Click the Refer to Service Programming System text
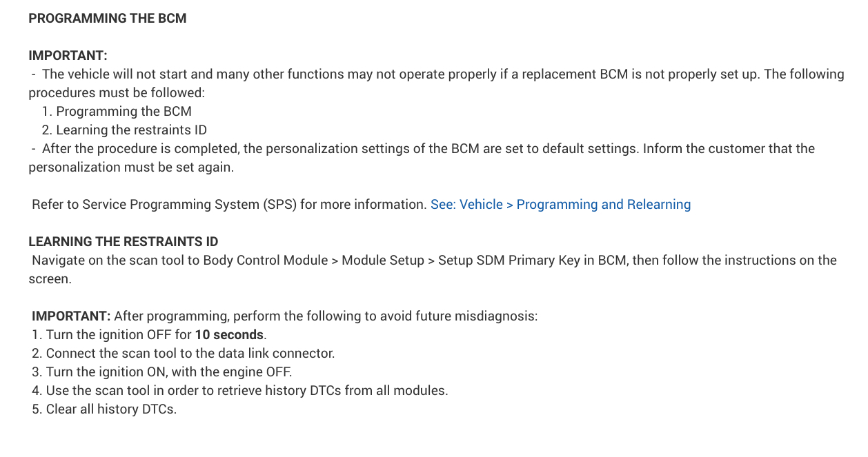 (x=229, y=205)
